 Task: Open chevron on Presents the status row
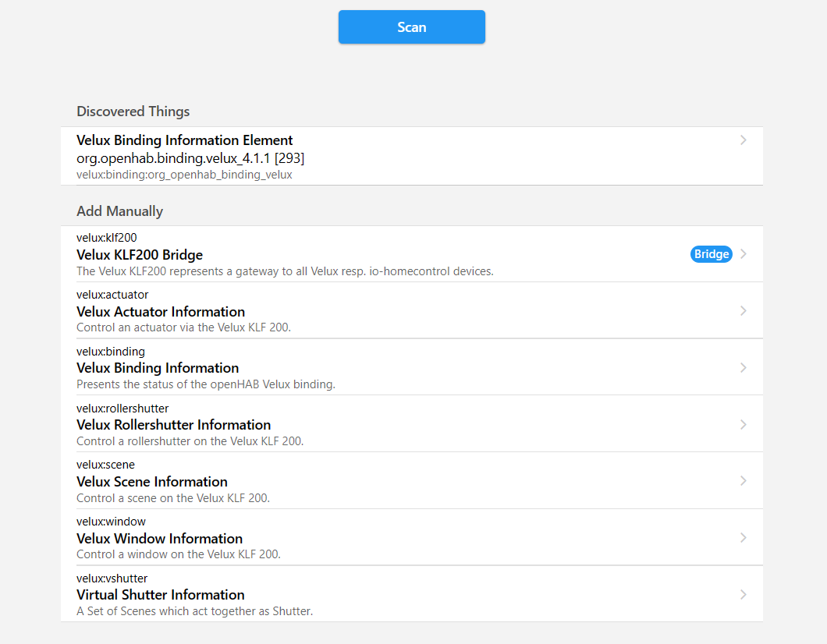(x=744, y=368)
